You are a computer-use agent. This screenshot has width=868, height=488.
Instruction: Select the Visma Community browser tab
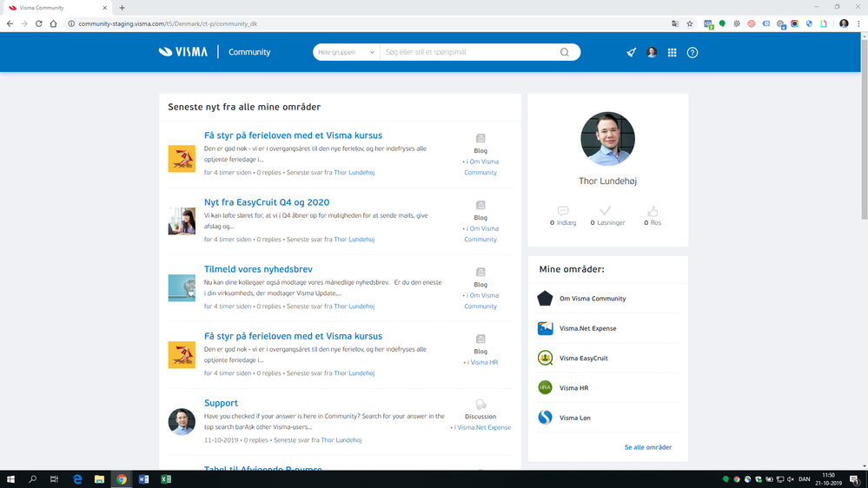(x=56, y=8)
